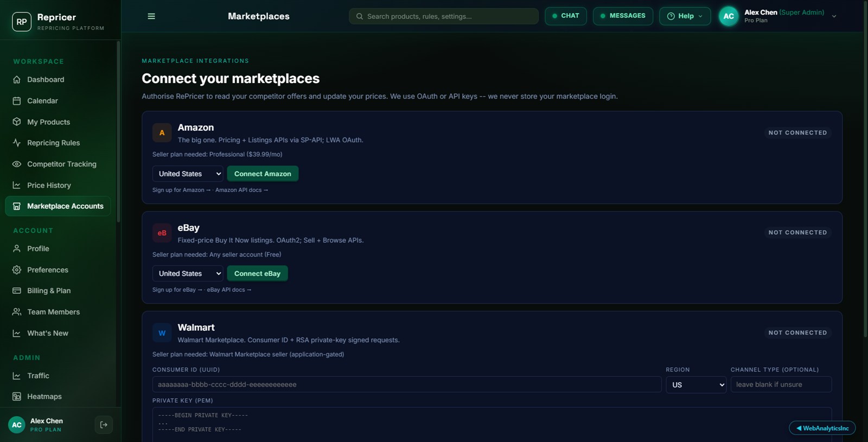The image size is (868, 442).
Task: Focus the search products, rules, settings field
Action: [x=444, y=16]
